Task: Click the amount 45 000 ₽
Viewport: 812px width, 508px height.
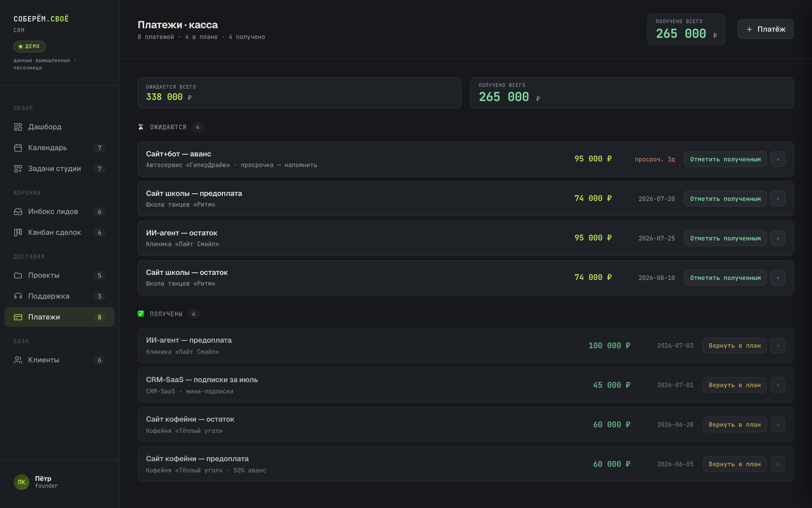Action: [x=612, y=385]
